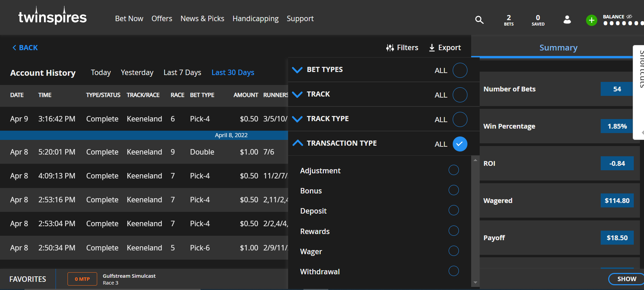644x290 pixels.
Task: Export account history with download icon
Action: (432, 48)
